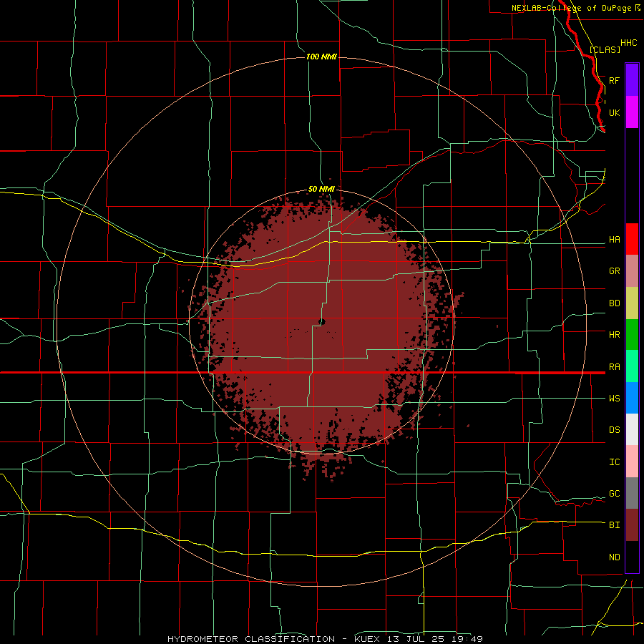Click the DS legend label
The width and height of the screenshot is (644, 644).
(614, 430)
